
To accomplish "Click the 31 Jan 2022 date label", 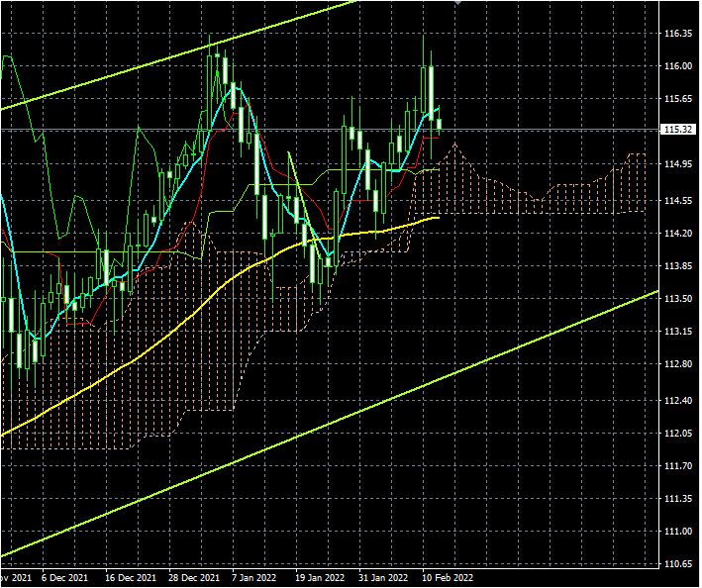I will [x=384, y=578].
